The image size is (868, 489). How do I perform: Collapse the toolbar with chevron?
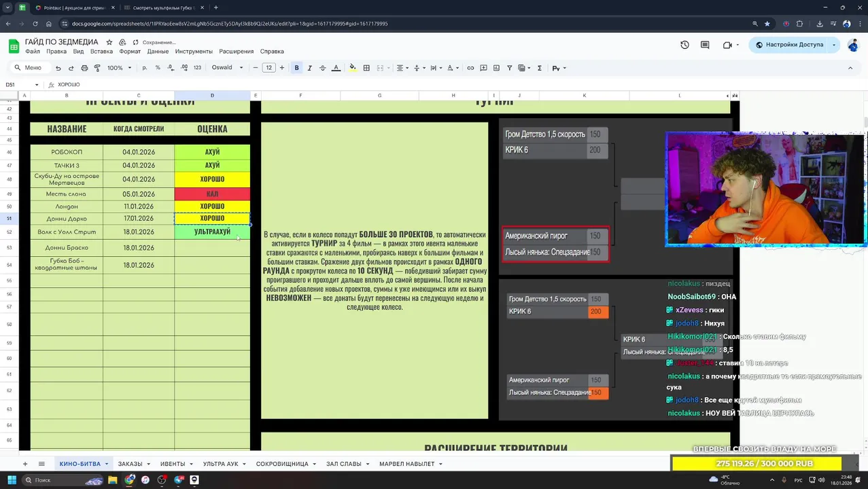point(850,68)
